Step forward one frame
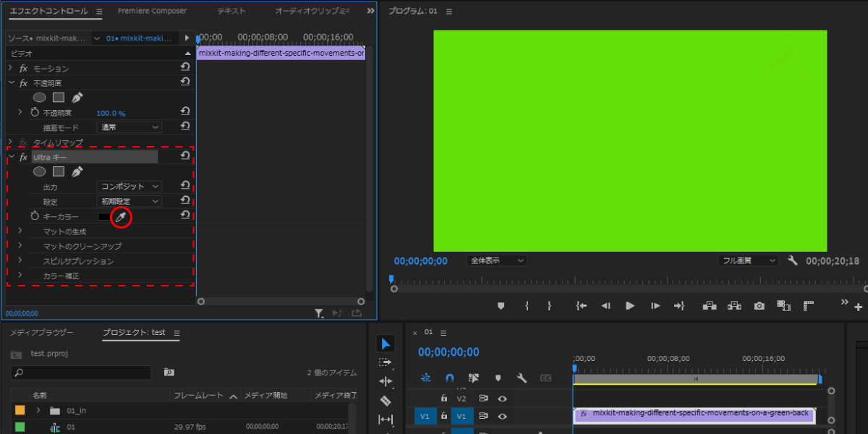868x434 pixels. pos(655,306)
